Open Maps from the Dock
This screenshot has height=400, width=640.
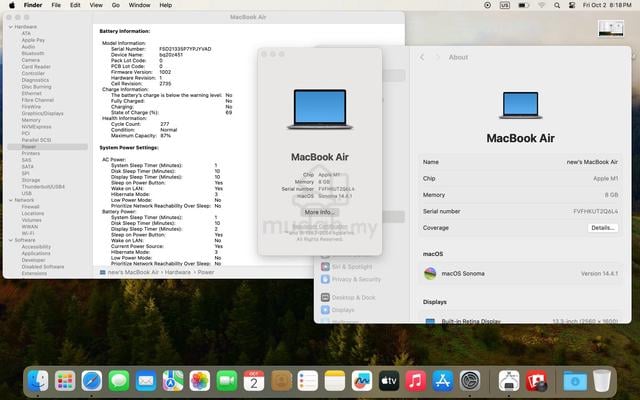coord(173,381)
